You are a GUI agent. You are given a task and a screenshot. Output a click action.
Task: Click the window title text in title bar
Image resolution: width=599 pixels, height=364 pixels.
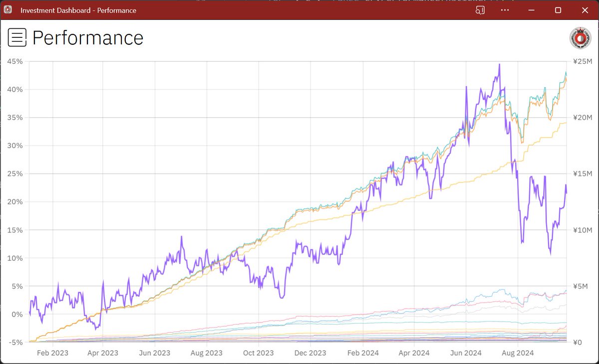78,10
